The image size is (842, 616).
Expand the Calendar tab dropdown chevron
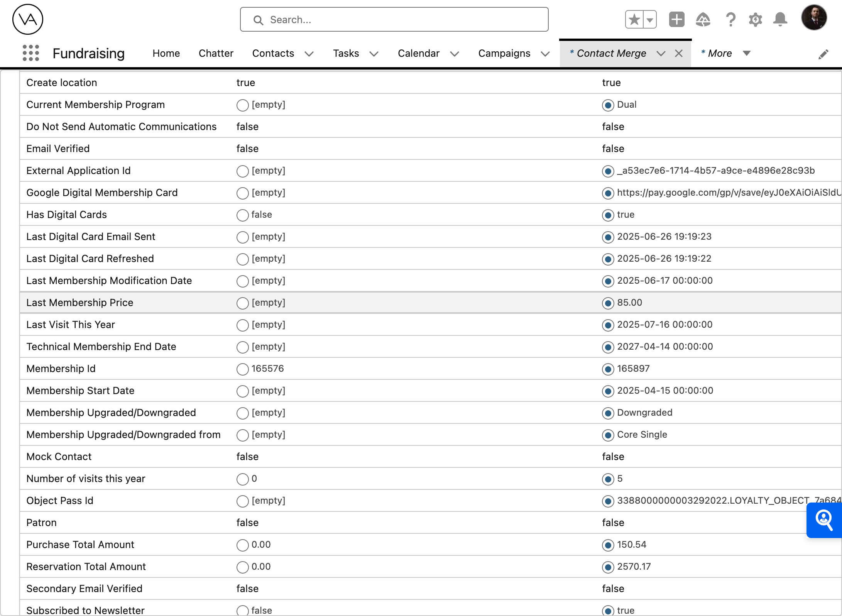tap(454, 54)
